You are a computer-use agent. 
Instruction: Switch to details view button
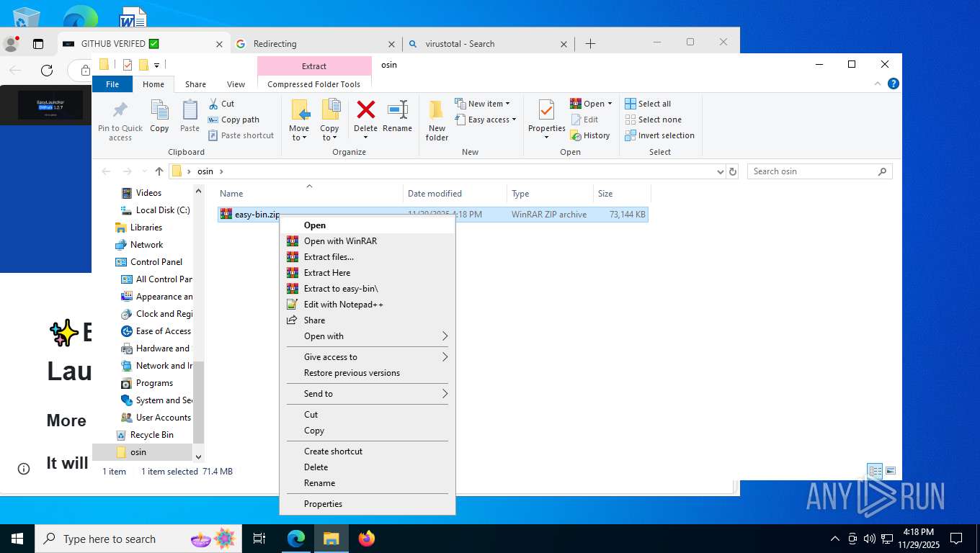(x=875, y=471)
